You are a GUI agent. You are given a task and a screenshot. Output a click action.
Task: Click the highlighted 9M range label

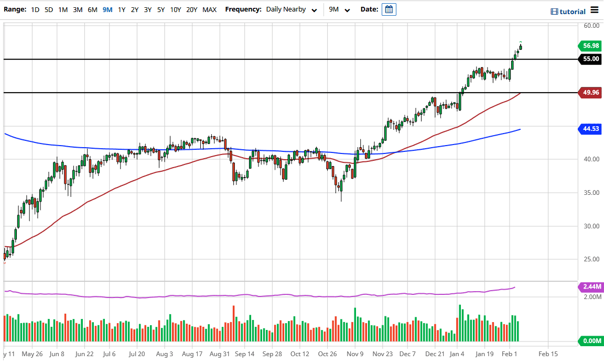pos(106,9)
